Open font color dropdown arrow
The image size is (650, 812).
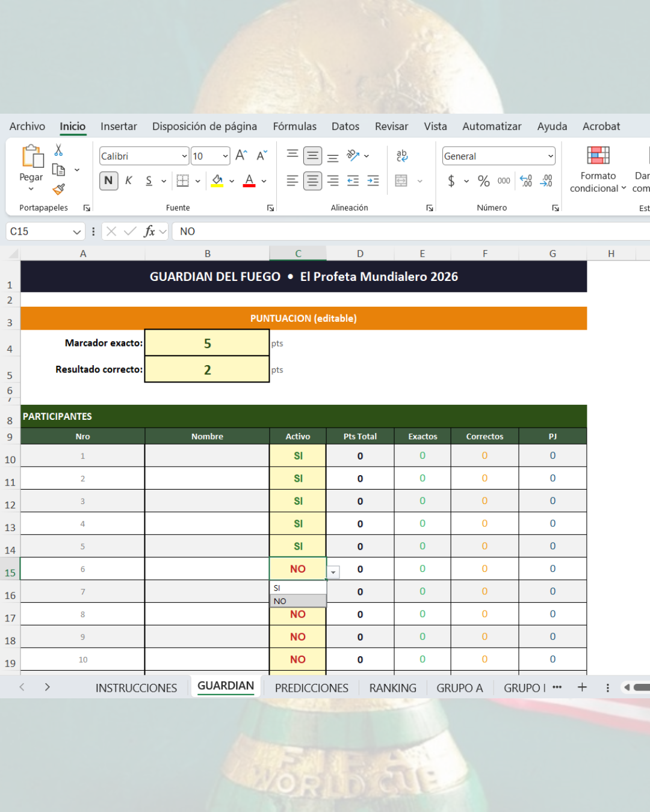click(264, 180)
